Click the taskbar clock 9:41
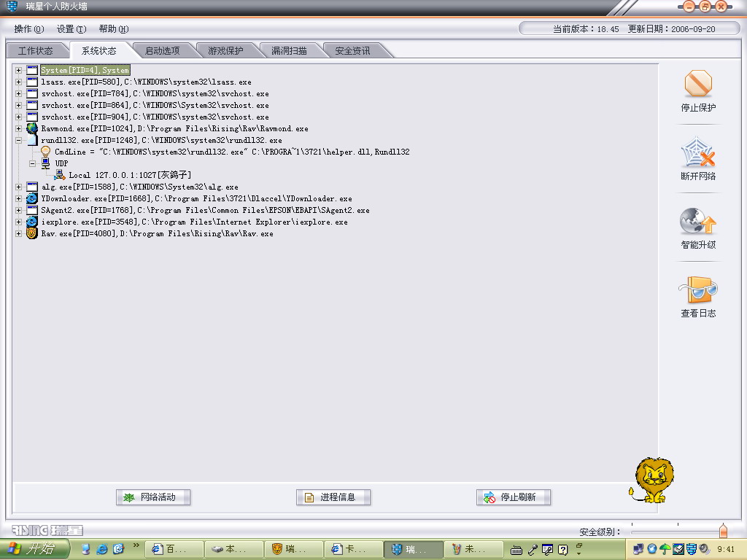This screenshot has height=560, width=747. point(726,550)
